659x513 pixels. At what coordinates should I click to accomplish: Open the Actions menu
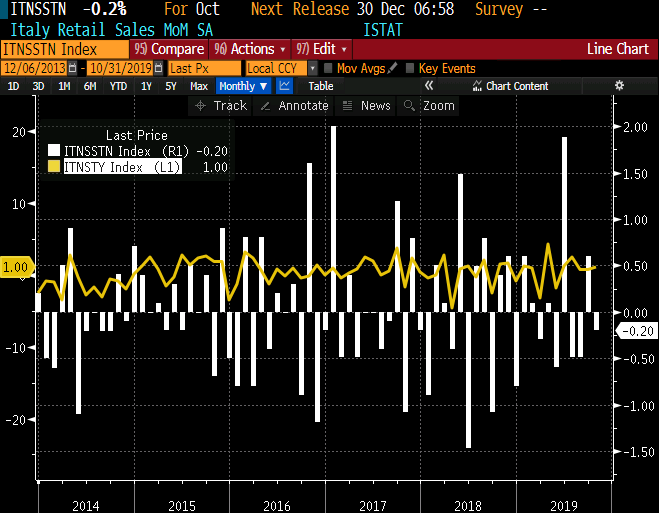[x=248, y=49]
